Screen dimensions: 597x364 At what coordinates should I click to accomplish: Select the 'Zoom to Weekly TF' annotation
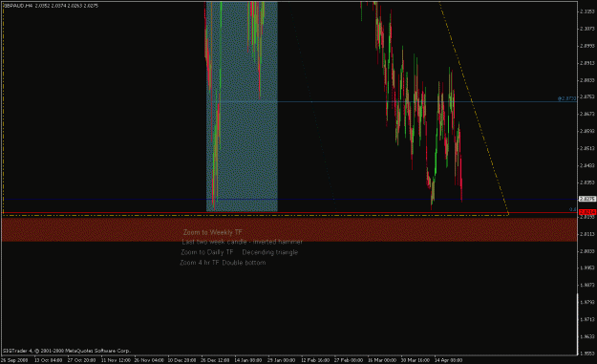(212, 232)
